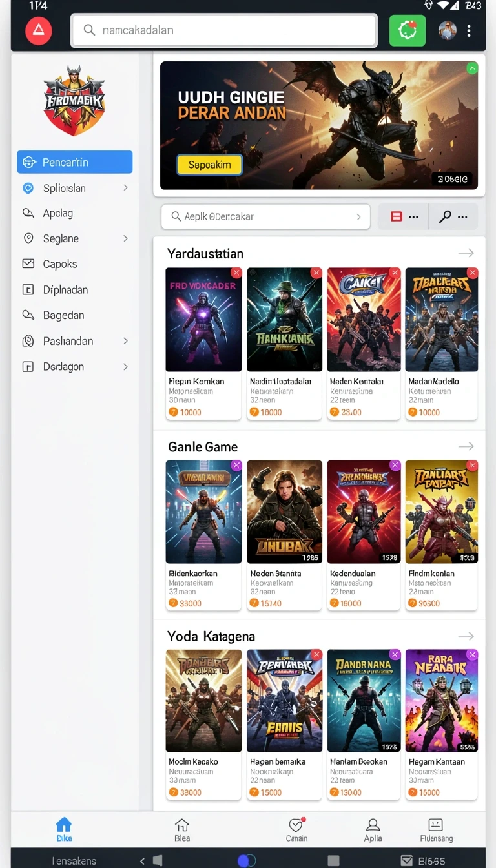The height and width of the screenshot is (868, 496).
Task: Expand the Paslıandan chevron
Action: 125,341
